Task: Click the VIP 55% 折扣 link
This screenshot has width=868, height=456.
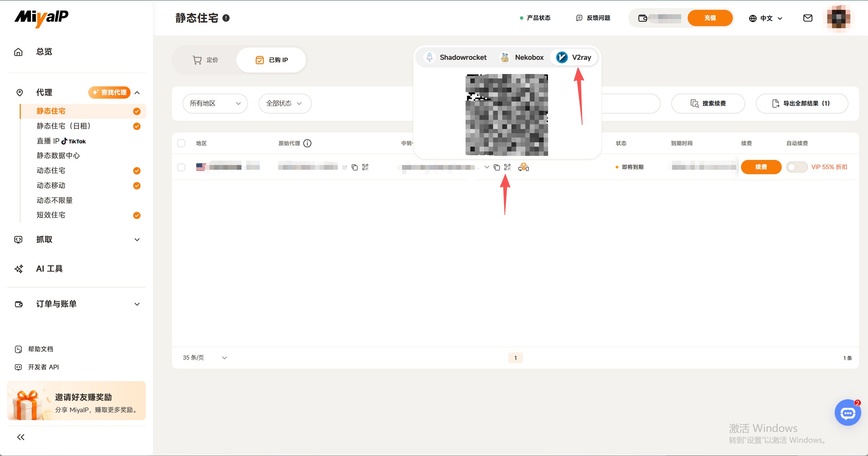Action: (x=829, y=167)
